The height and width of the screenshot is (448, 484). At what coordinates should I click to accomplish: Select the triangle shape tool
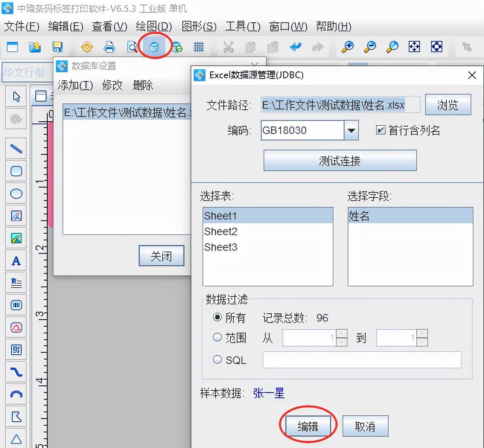pyautogui.click(x=16, y=439)
